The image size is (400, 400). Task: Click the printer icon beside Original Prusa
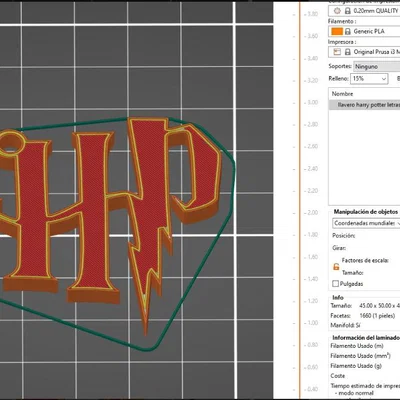(337, 52)
